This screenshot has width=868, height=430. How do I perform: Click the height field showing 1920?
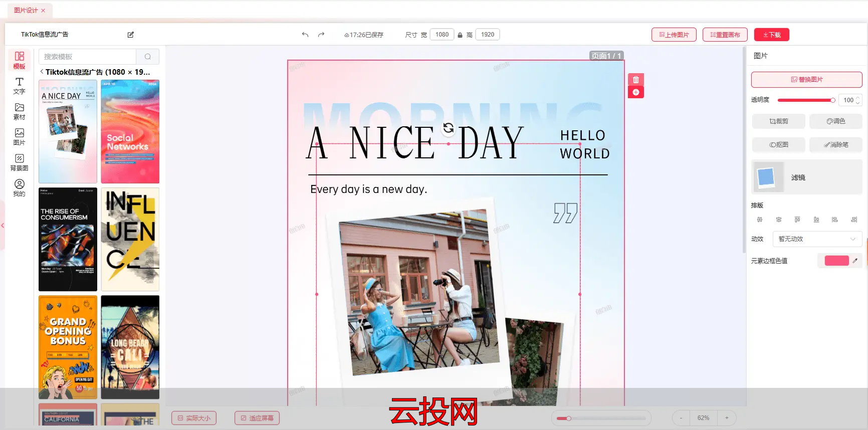pos(488,35)
